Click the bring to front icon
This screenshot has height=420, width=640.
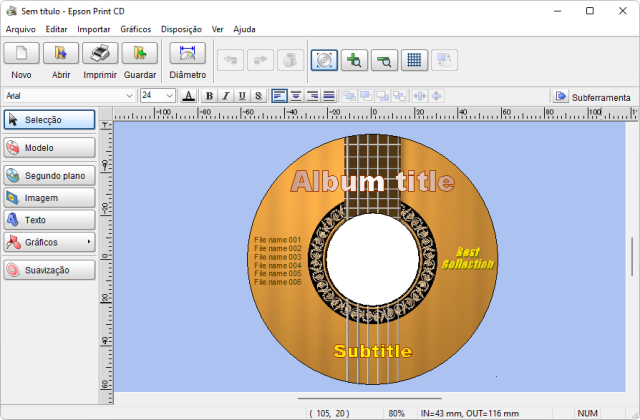349,96
